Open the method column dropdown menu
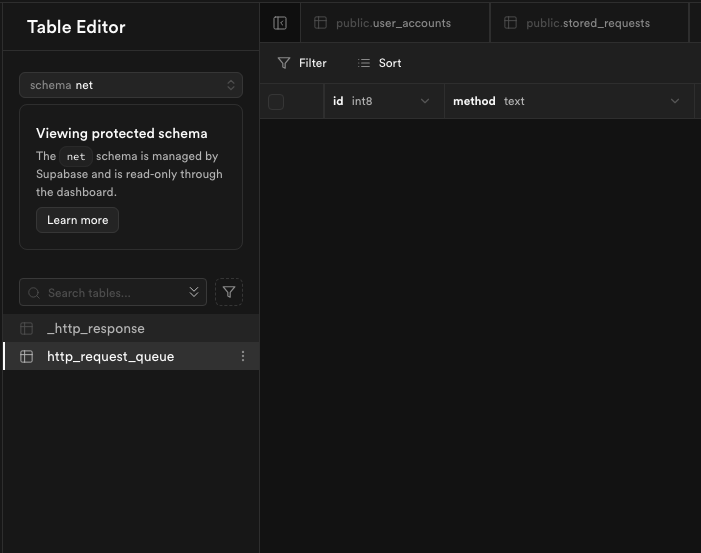 (x=675, y=101)
